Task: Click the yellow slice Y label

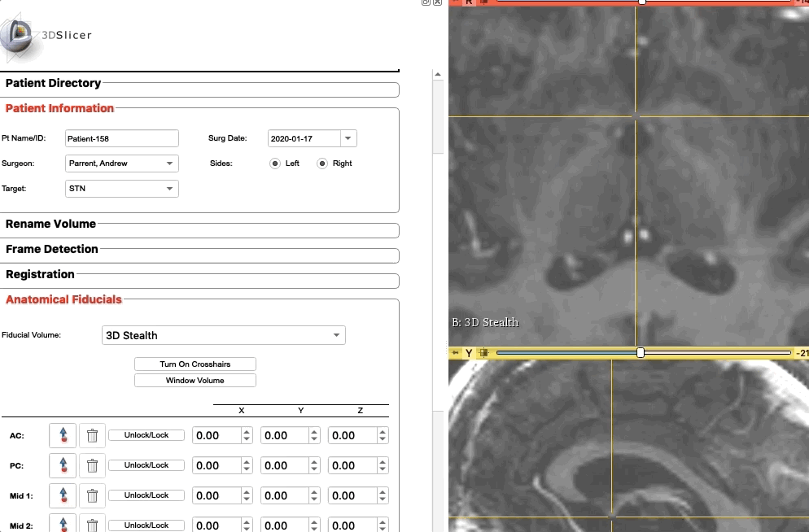Action: coord(469,353)
